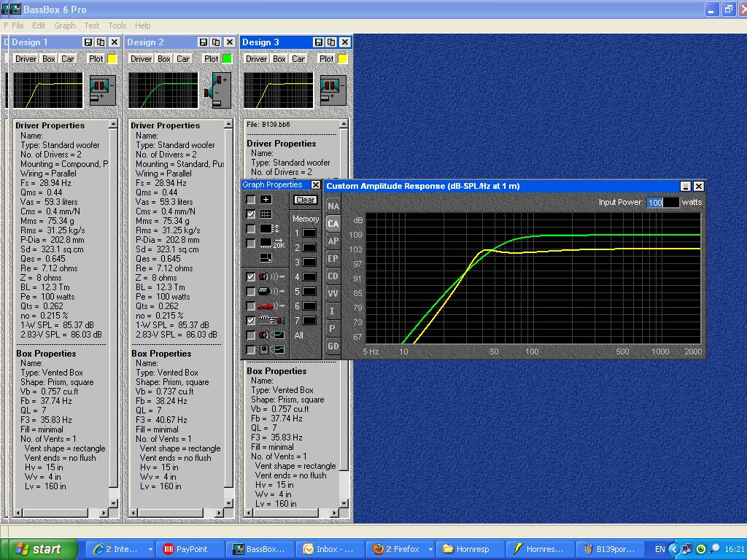
Task: Open the Edit menu
Action: (x=39, y=26)
